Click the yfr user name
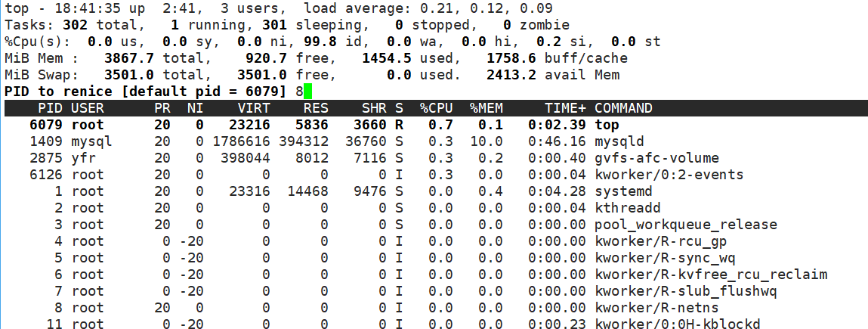 coord(83,158)
